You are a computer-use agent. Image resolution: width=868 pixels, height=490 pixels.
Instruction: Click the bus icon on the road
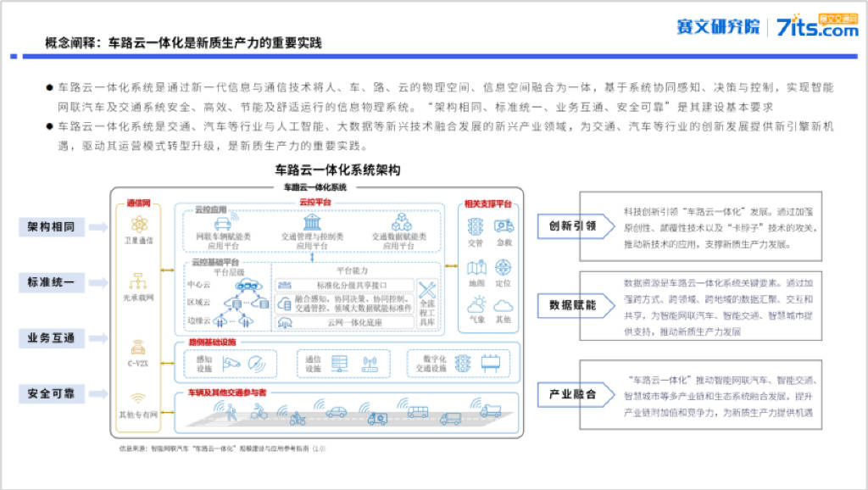point(417,412)
